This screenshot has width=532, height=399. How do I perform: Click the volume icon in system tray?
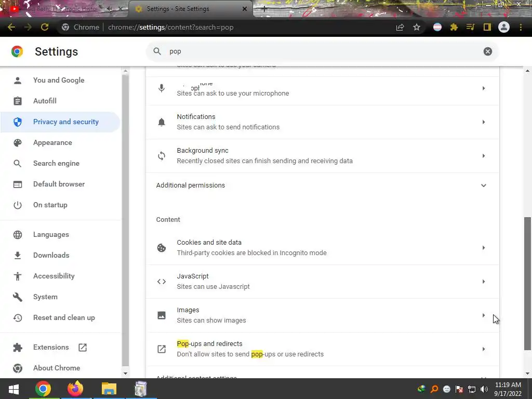click(484, 389)
